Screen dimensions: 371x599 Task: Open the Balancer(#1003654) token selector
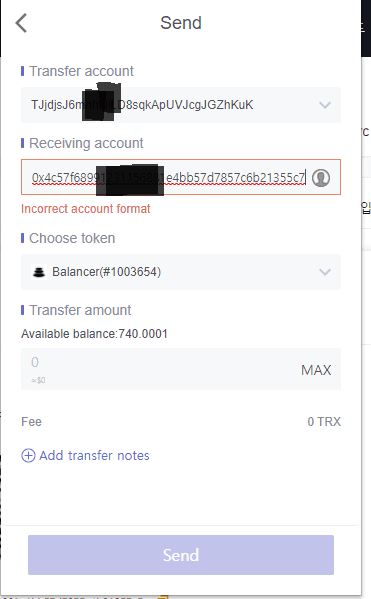click(x=181, y=272)
